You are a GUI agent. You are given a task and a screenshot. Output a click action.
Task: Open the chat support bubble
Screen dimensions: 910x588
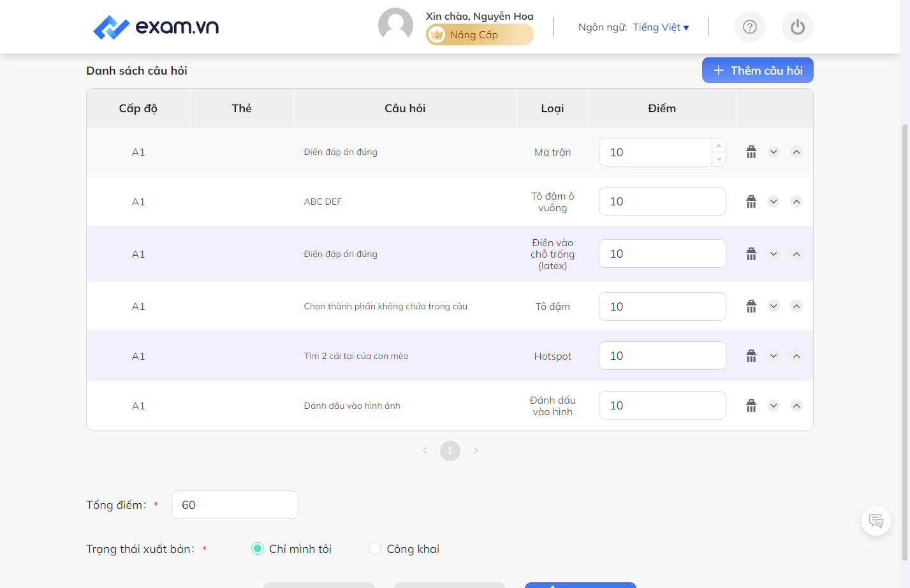[876, 521]
